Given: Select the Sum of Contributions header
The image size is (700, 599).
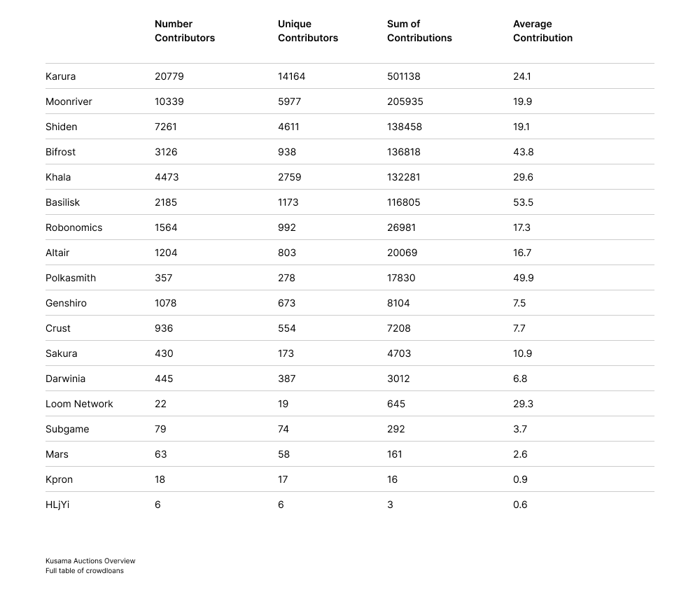Looking at the screenshot, I should tap(419, 31).
